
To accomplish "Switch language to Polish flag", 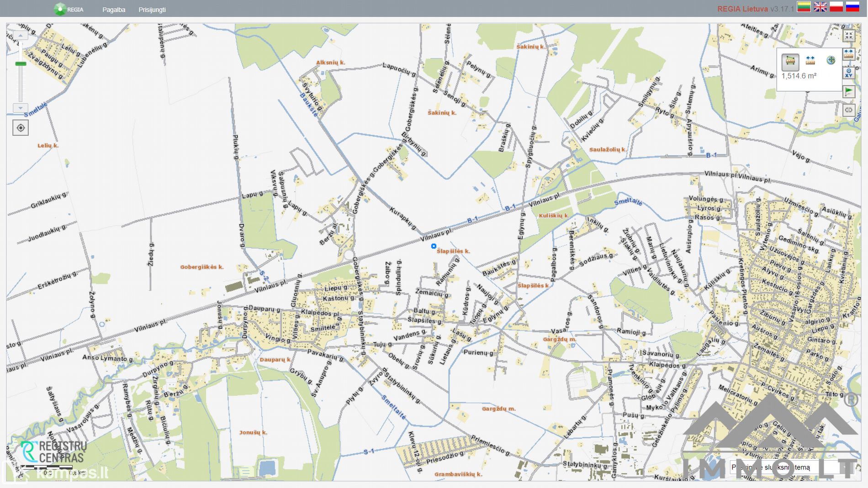I will (x=836, y=7).
